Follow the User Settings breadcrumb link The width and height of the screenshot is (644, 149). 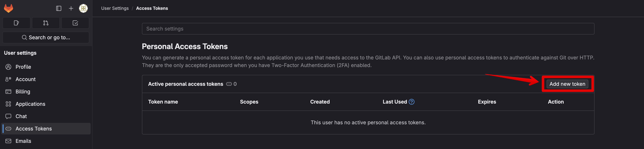pos(115,8)
